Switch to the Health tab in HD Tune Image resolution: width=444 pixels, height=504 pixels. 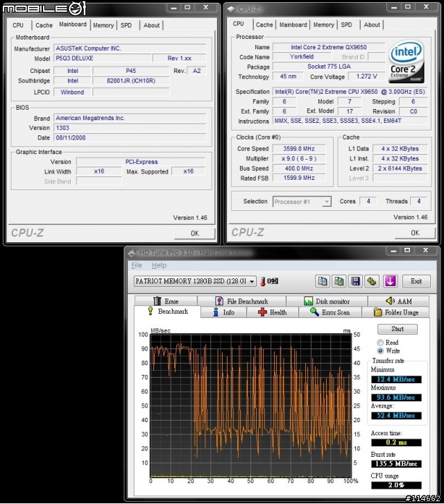pyautogui.click(x=273, y=312)
